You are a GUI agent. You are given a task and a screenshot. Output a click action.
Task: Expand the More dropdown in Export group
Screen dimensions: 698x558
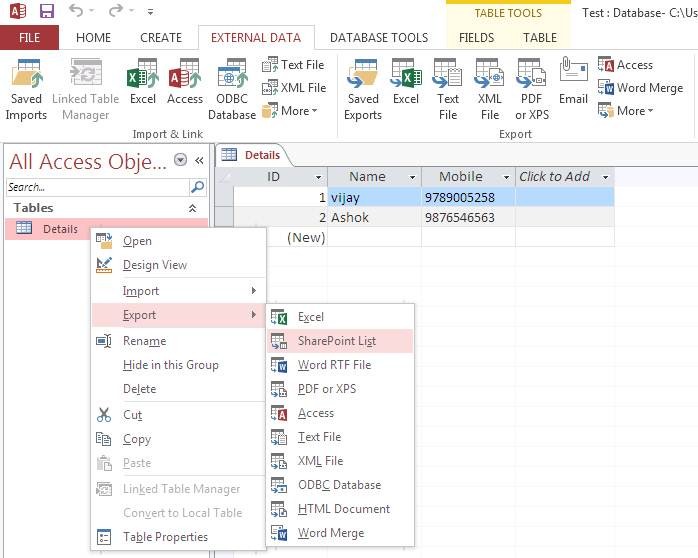625,111
